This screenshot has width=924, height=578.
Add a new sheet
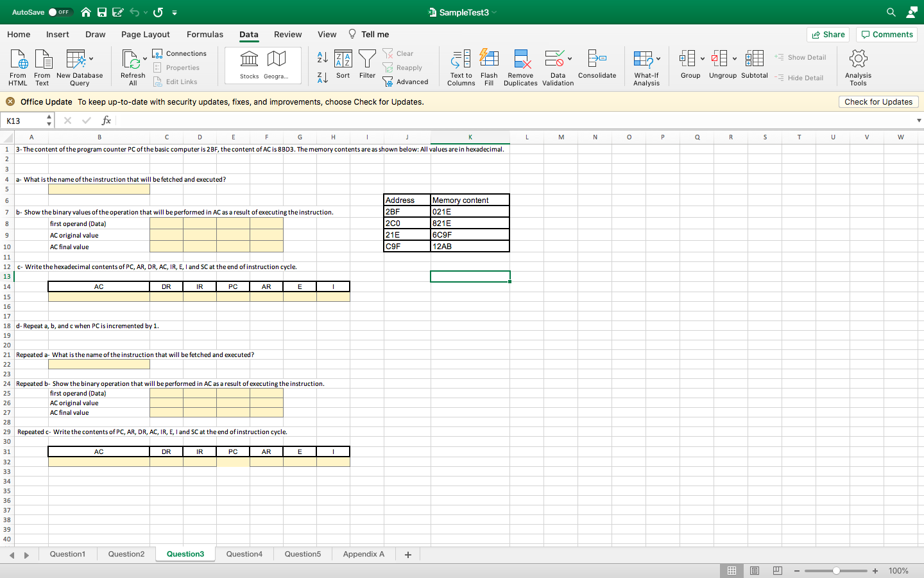click(407, 554)
